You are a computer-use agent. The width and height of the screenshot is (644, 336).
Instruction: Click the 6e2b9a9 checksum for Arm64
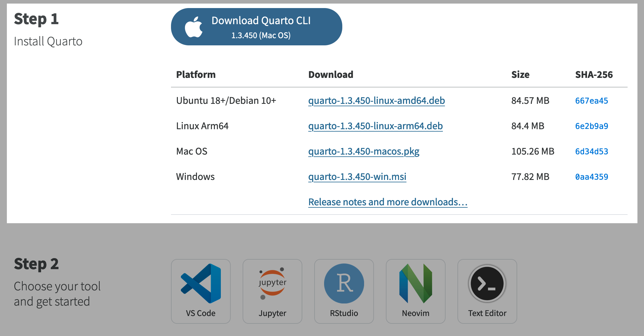(591, 126)
